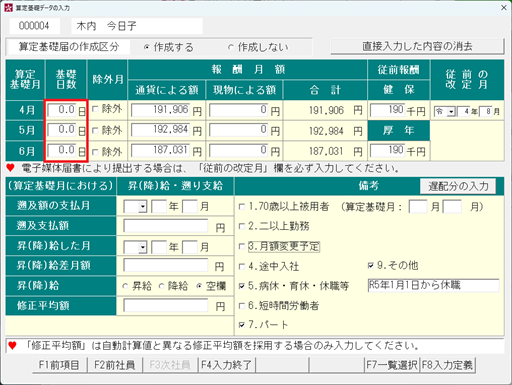
Task: Click the app icon in title bar
Action: click(x=8, y=8)
